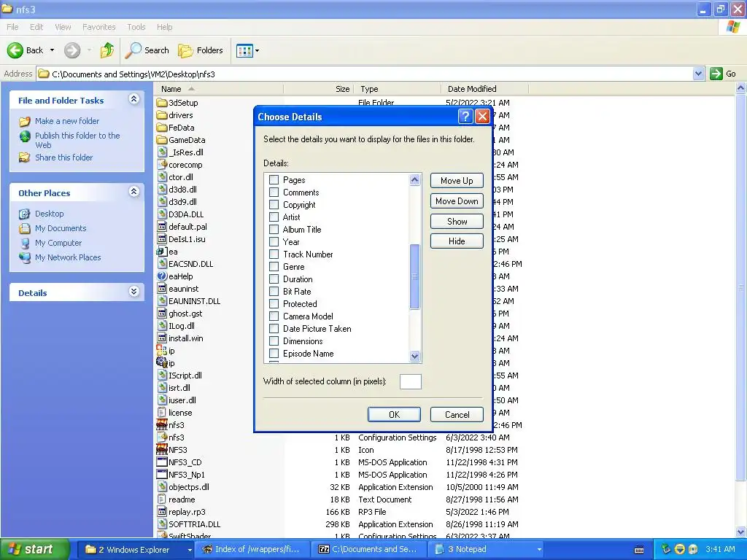Open the Notepad taskbar group dropdown
Screen dimensions: 747x560
[x=539, y=550]
